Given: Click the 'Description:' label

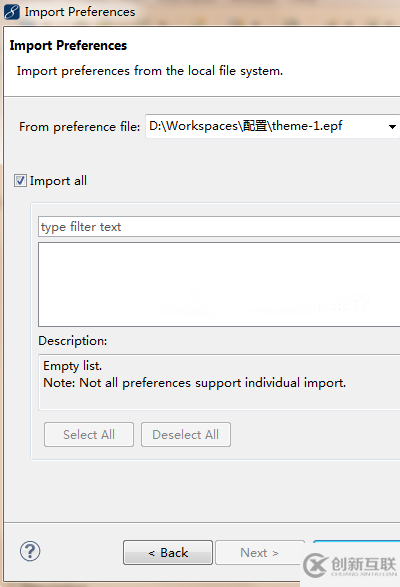Looking at the screenshot, I should 73,341.
